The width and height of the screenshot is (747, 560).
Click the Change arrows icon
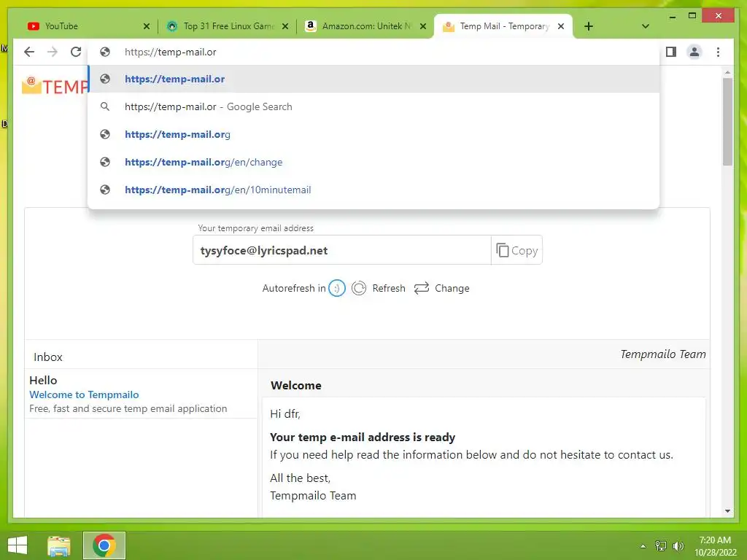[422, 288]
